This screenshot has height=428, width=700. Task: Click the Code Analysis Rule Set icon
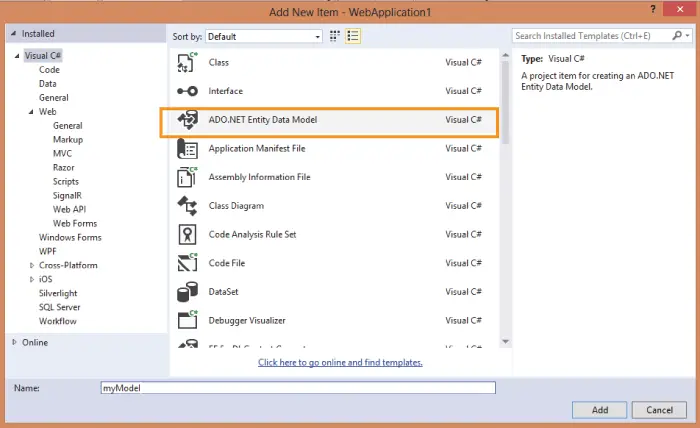(x=187, y=234)
